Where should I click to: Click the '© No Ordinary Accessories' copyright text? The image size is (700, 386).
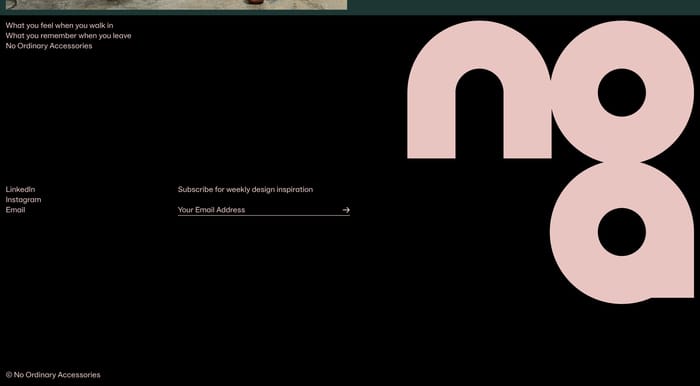coord(53,375)
